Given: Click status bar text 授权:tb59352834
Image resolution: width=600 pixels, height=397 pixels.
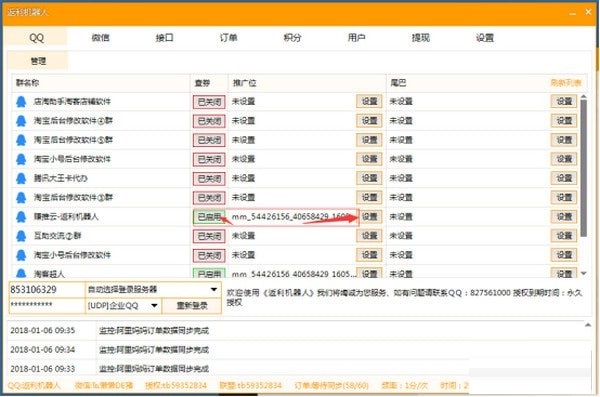Looking at the screenshot, I should 176,385.
